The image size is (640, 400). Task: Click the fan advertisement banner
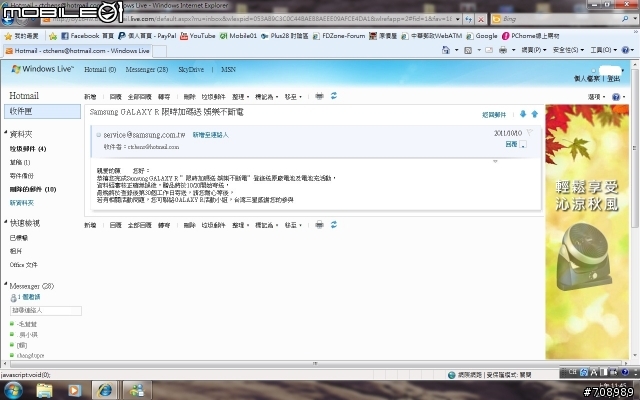(x=587, y=232)
